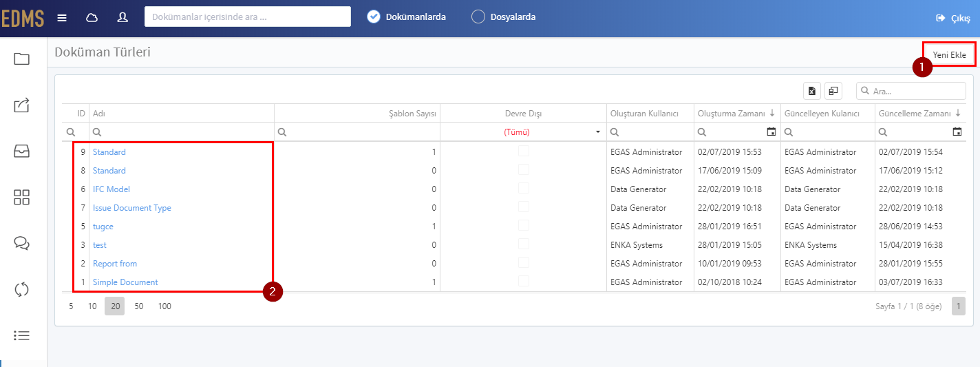980x367 pixels.
Task: Open calendar picker in Güncelleme Zamanı filter
Action: click(x=957, y=132)
